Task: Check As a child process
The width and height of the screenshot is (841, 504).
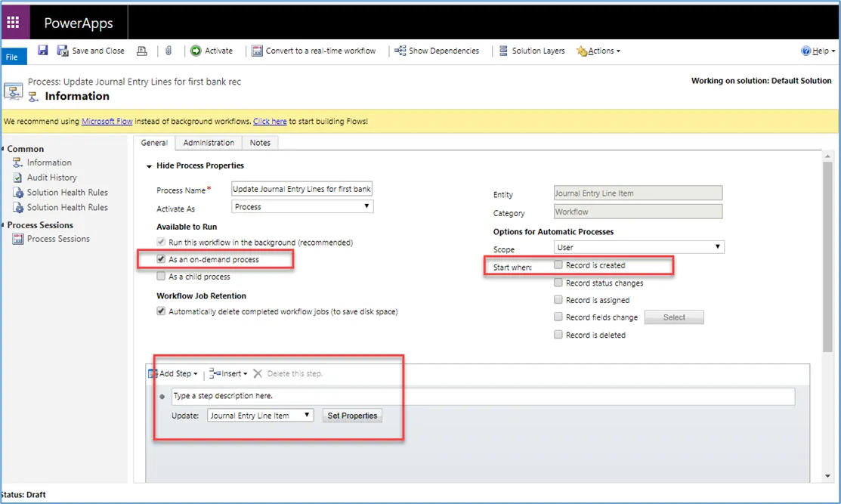Action: 161,276
